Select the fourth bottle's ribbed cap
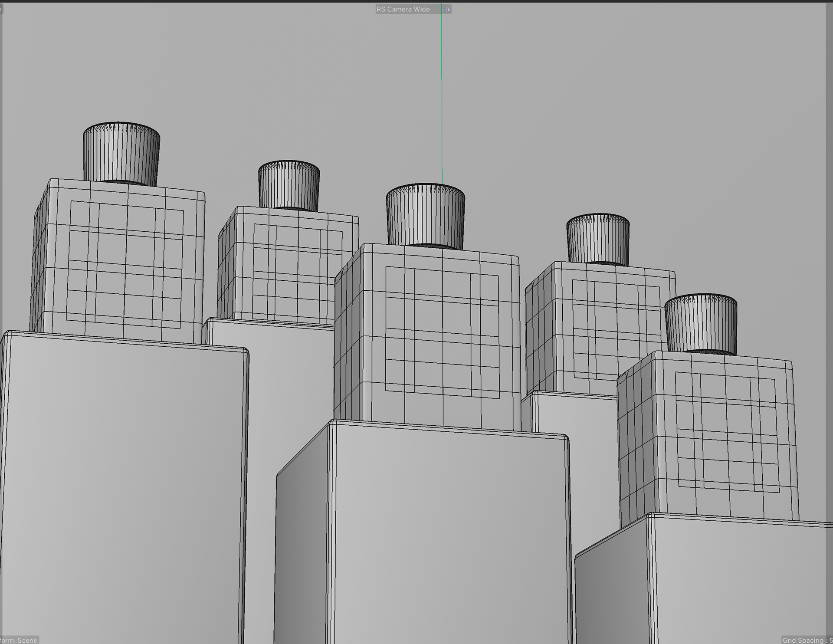Viewport: 833px width, 644px height. click(598, 240)
